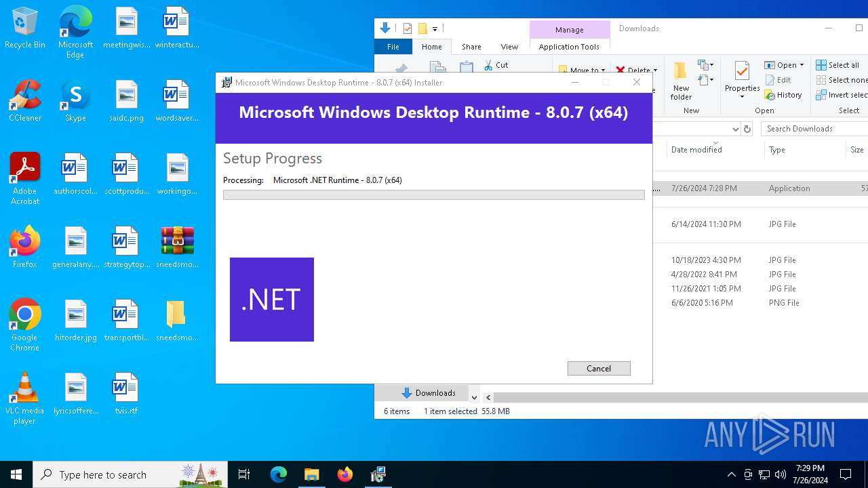Open VLC media player shortcut

tap(25, 399)
